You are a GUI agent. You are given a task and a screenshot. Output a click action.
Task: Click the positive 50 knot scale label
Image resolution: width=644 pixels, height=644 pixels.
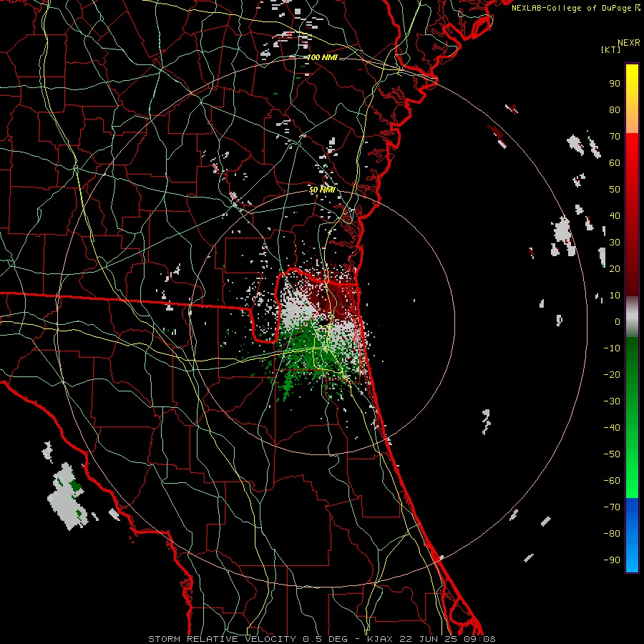pyautogui.click(x=615, y=190)
